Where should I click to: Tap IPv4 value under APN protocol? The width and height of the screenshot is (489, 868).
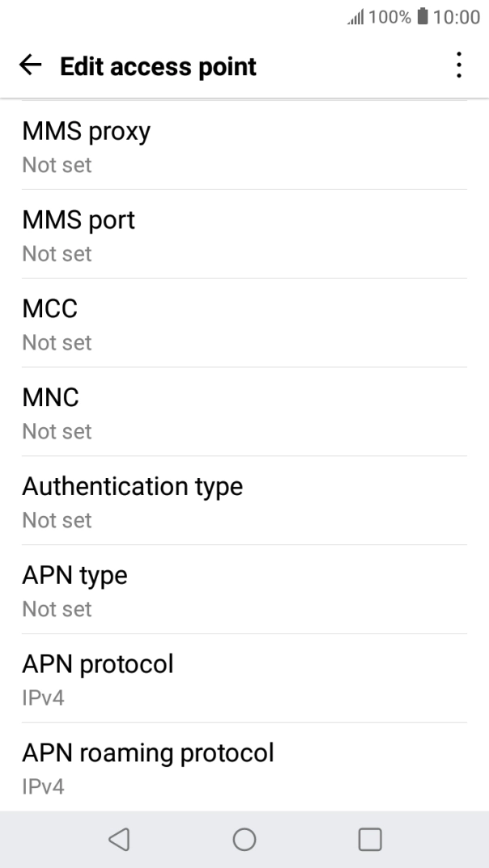pyautogui.click(x=43, y=697)
